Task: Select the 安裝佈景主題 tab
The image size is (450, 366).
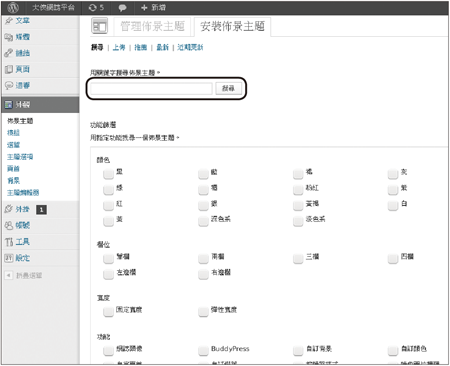Action: (x=232, y=26)
